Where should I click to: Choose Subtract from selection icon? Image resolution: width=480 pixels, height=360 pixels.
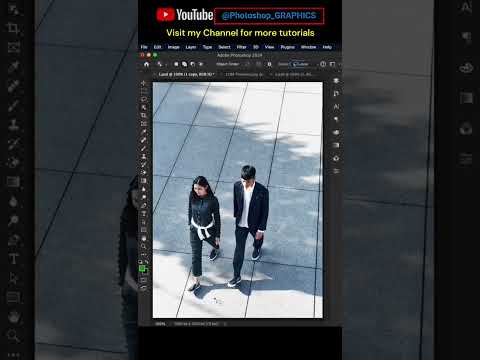[x=193, y=64]
